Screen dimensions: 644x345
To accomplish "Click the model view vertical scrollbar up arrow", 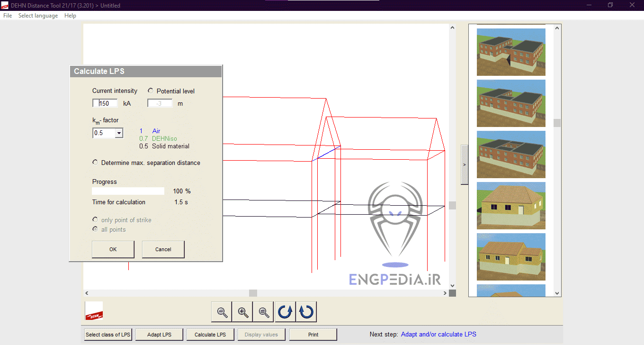I will point(452,28).
